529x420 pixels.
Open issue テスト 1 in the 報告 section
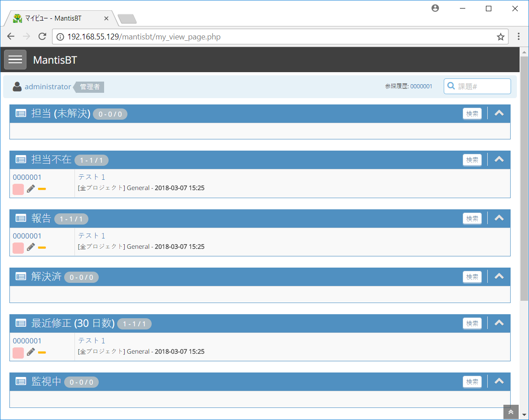(91, 235)
